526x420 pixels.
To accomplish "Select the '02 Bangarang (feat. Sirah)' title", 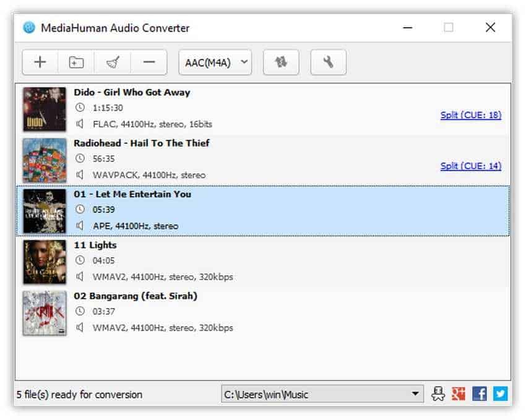I will [136, 296].
